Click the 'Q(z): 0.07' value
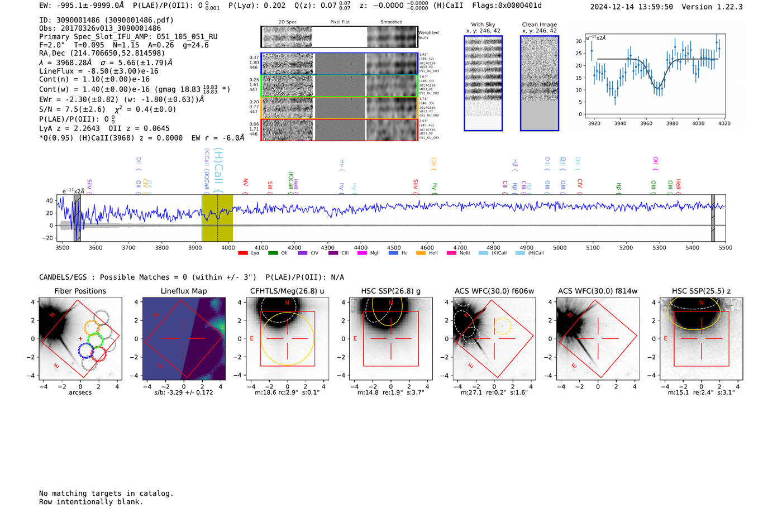 pyautogui.click(x=316, y=6)
